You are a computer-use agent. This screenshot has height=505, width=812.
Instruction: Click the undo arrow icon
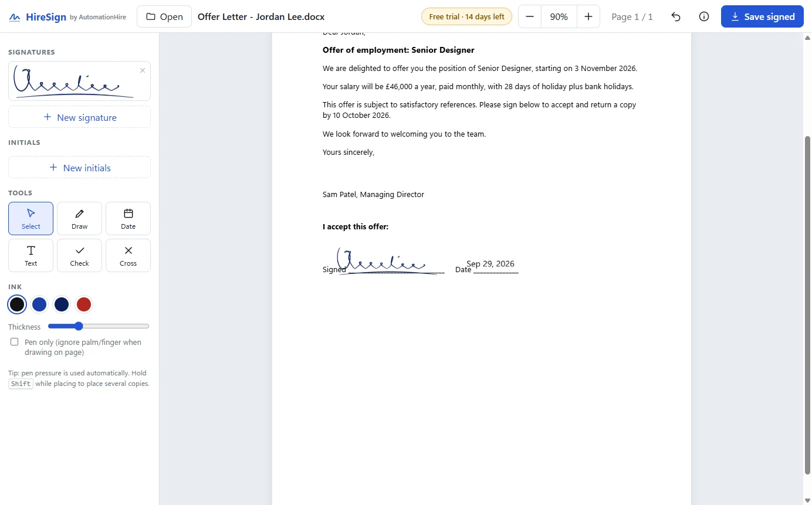pyautogui.click(x=676, y=16)
